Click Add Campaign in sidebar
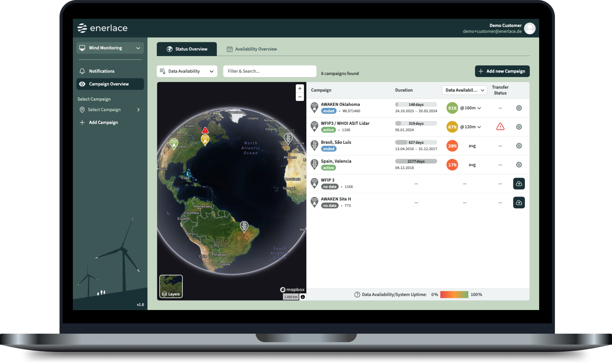612x364 pixels. [103, 123]
